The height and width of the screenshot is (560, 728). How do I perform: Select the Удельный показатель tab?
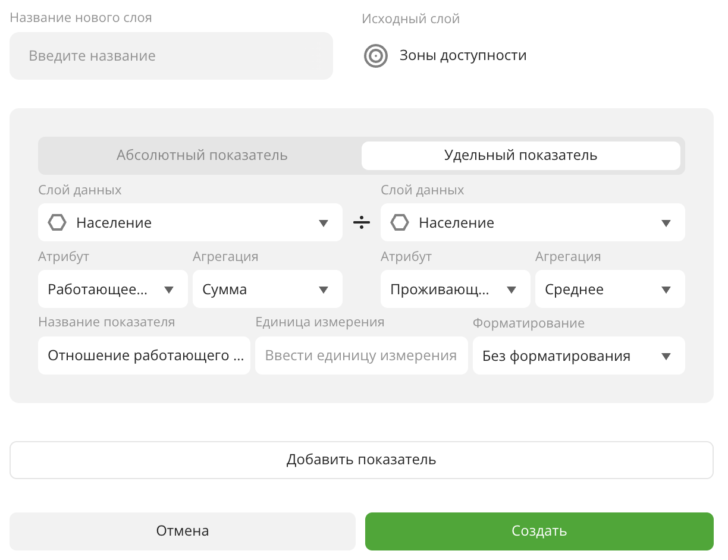click(x=520, y=156)
